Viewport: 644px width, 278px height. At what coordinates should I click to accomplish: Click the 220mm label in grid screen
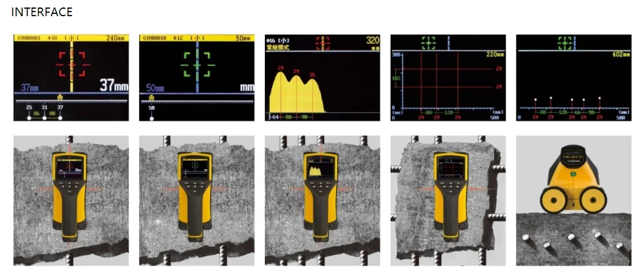[x=495, y=54]
